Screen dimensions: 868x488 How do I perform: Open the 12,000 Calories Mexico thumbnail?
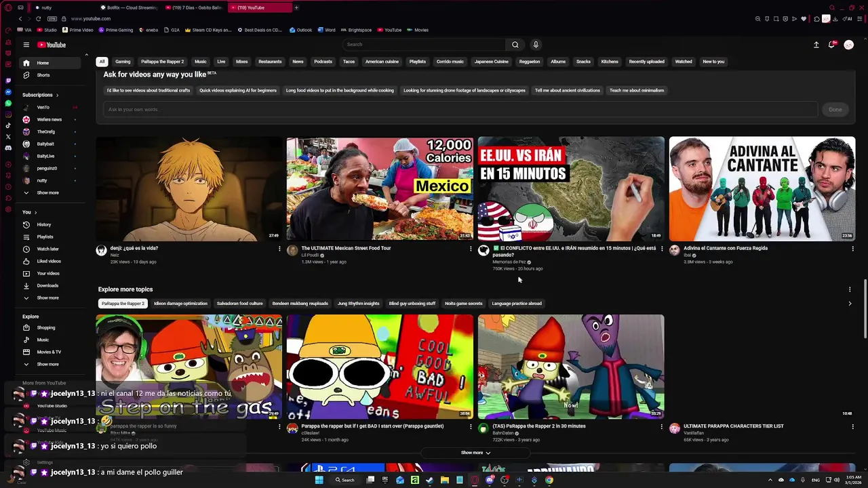(x=380, y=189)
